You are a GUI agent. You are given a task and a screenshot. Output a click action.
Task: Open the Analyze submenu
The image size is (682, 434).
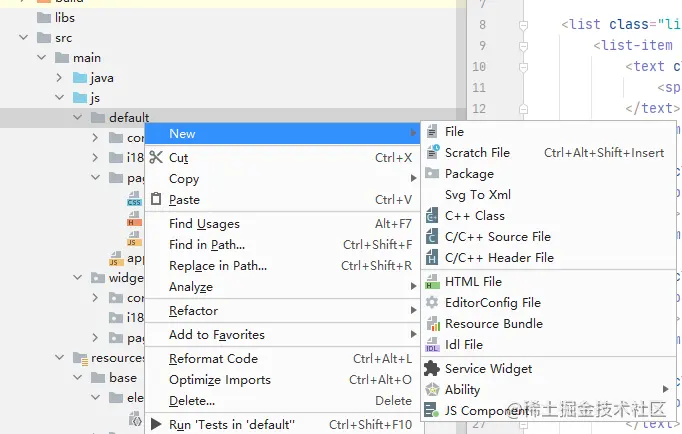[x=282, y=286]
